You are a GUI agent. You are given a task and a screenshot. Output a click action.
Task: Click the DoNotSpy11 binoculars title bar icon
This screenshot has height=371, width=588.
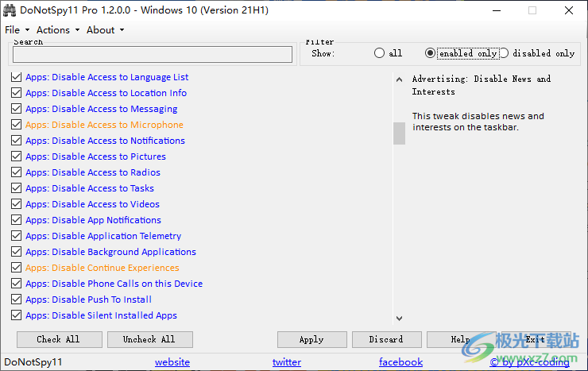tap(10, 10)
